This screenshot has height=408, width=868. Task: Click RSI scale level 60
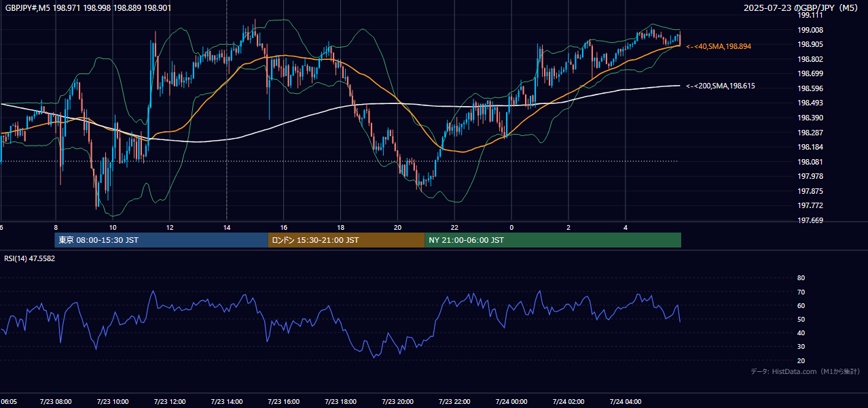pyautogui.click(x=801, y=305)
